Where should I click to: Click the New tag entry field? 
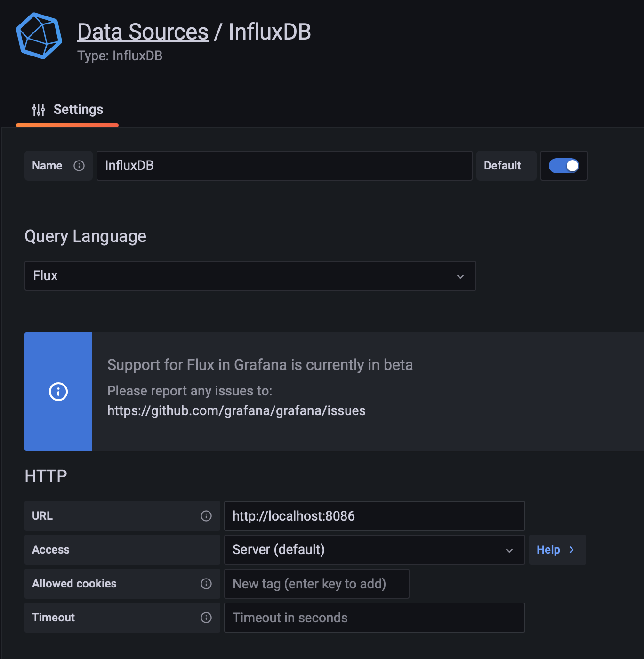(x=316, y=584)
